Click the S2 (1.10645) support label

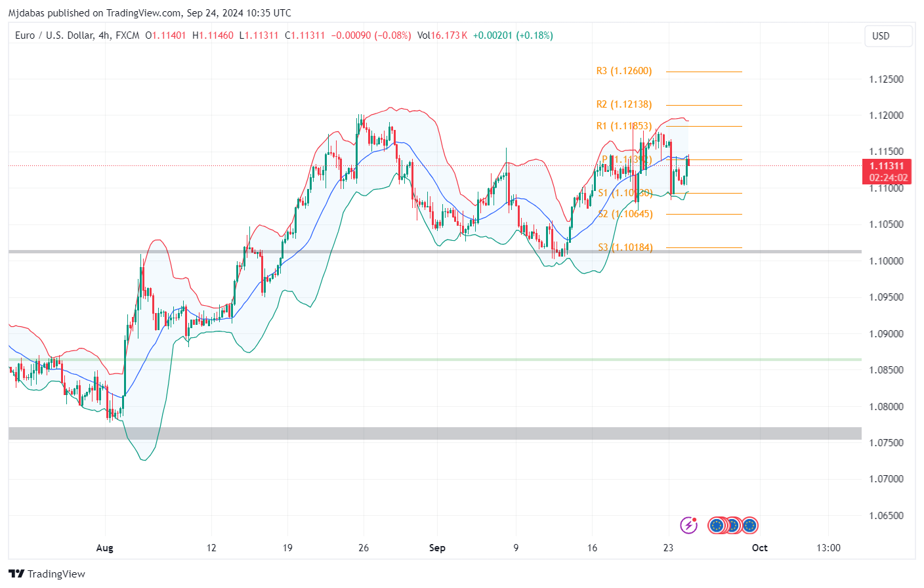coord(625,214)
